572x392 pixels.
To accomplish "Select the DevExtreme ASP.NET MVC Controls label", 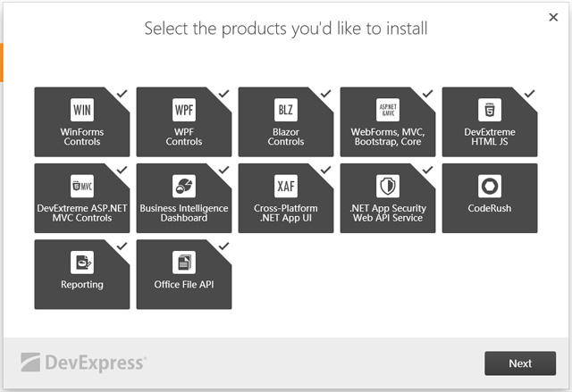I will (82, 213).
